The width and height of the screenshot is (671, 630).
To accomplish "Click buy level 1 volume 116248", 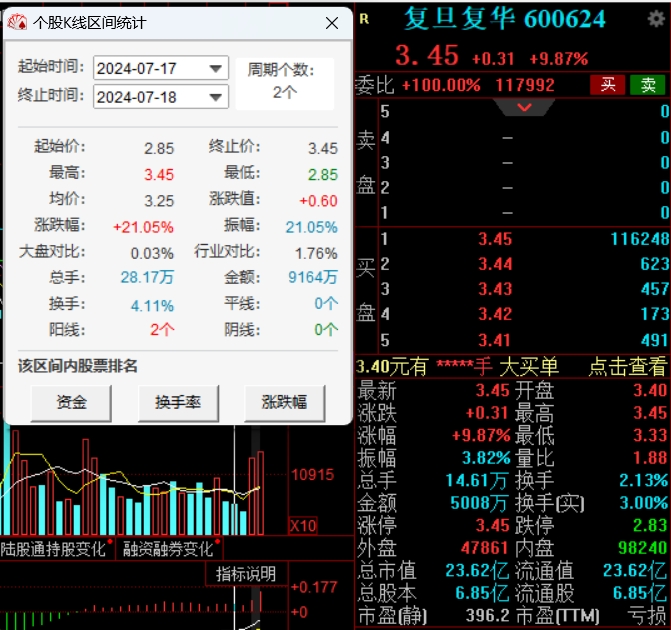I will [639, 239].
